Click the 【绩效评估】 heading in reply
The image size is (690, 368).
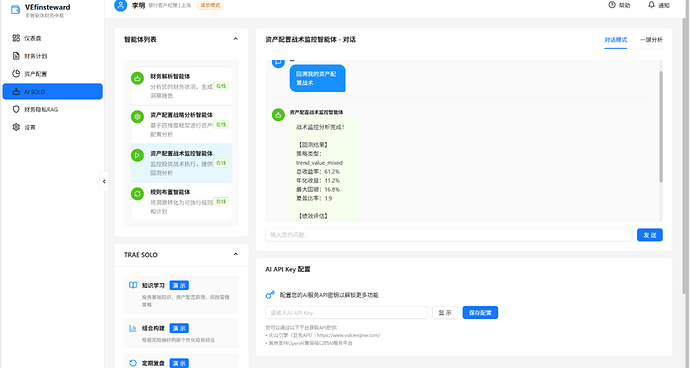click(313, 216)
